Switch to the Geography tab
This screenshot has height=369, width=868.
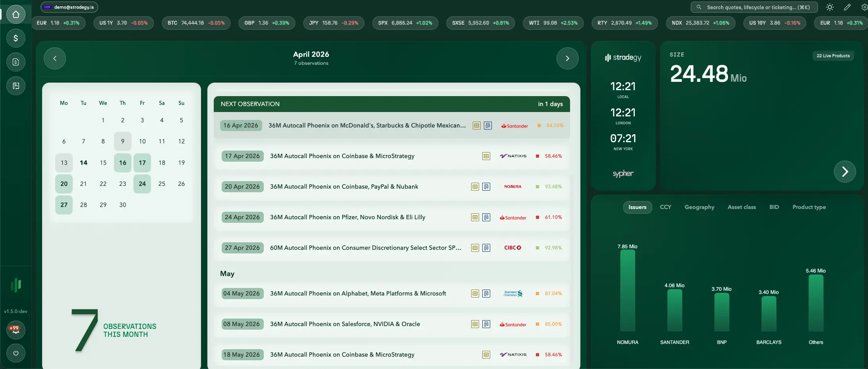pyautogui.click(x=699, y=207)
